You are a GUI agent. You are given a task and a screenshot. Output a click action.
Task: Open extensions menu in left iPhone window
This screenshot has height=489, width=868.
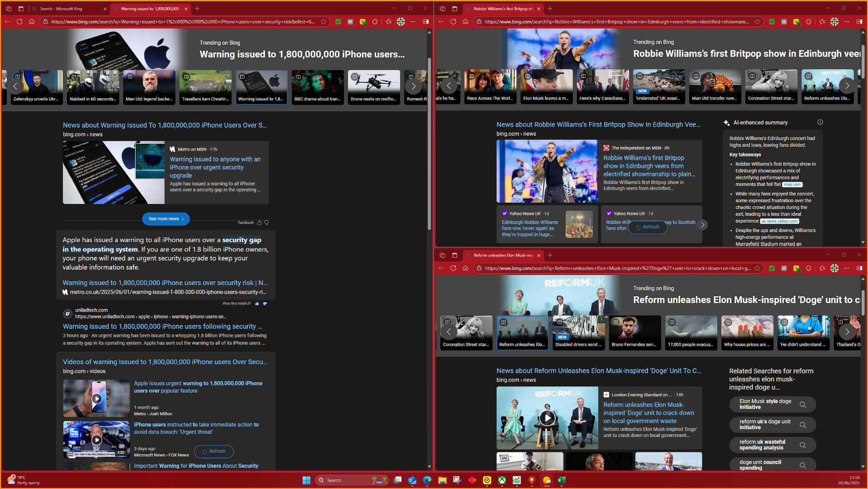(375, 22)
